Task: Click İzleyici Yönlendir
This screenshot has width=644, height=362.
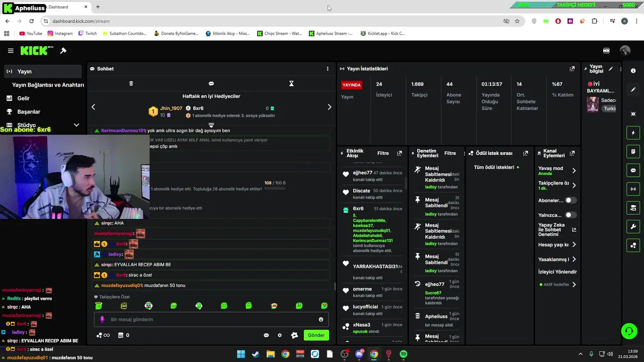Action: pos(557,272)
